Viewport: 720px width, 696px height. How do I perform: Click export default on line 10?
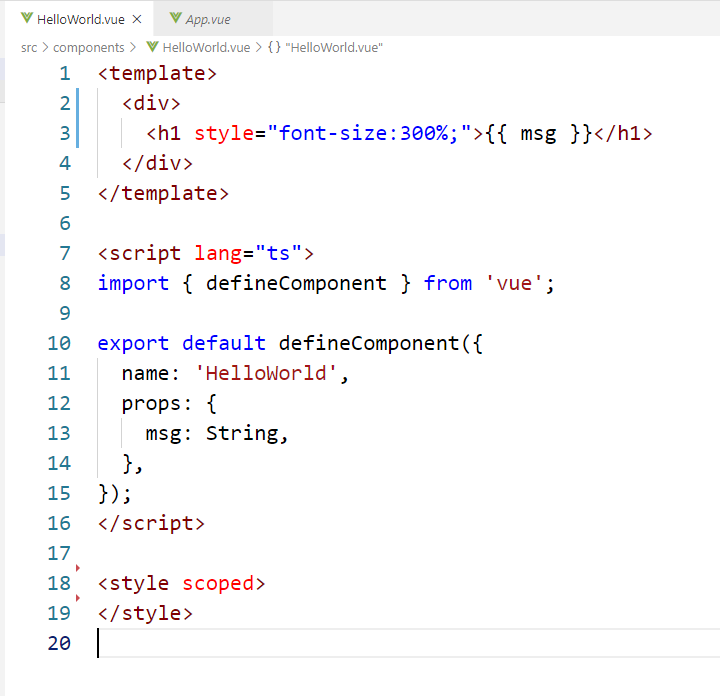point(181,343)
